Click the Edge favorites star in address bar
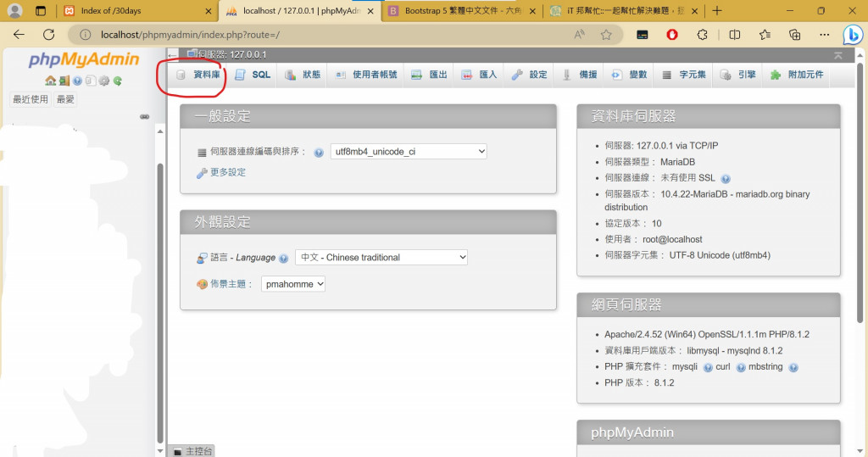868x457 pixels. click(606, 35)
